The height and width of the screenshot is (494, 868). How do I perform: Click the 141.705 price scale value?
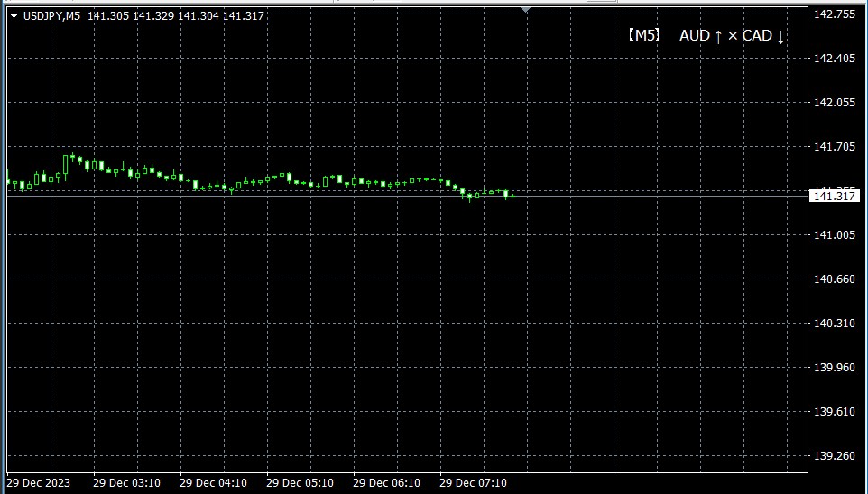(x=836, y=147)
